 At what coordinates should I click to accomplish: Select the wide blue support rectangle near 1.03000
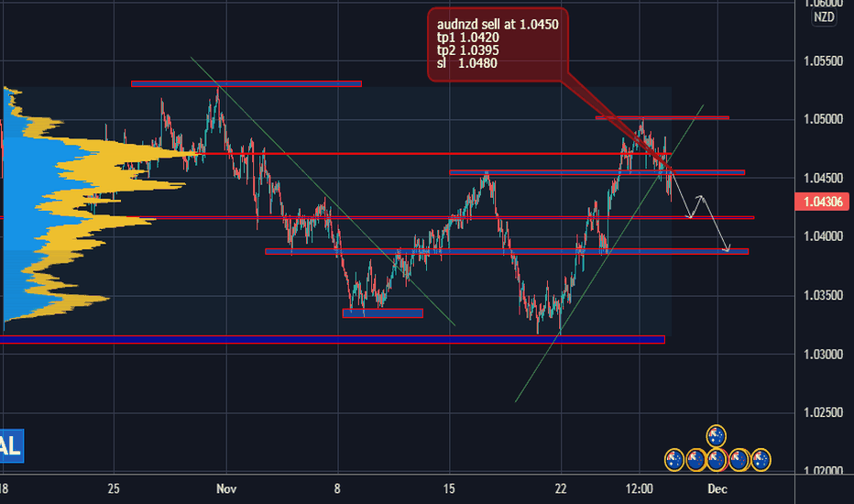(x=333, y=340)
